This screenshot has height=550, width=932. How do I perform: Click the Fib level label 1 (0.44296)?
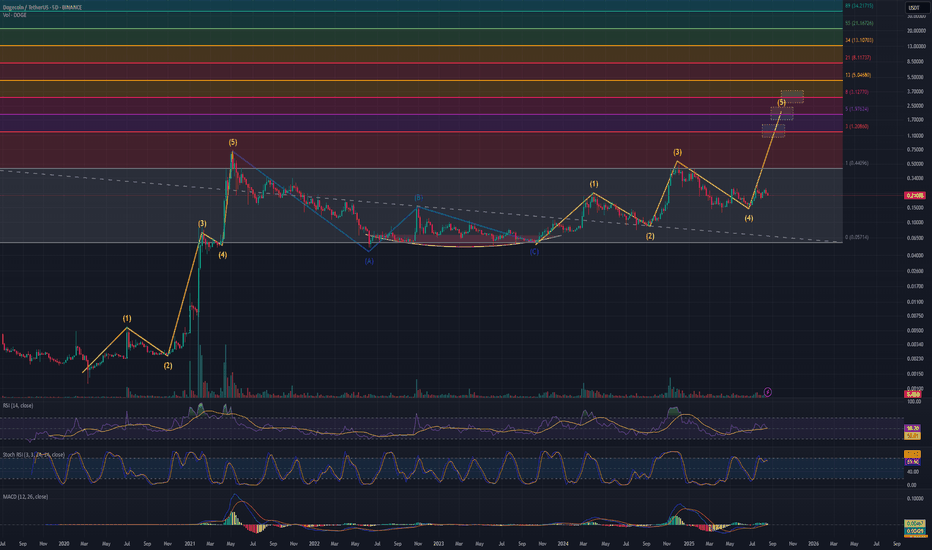(857, 163)
